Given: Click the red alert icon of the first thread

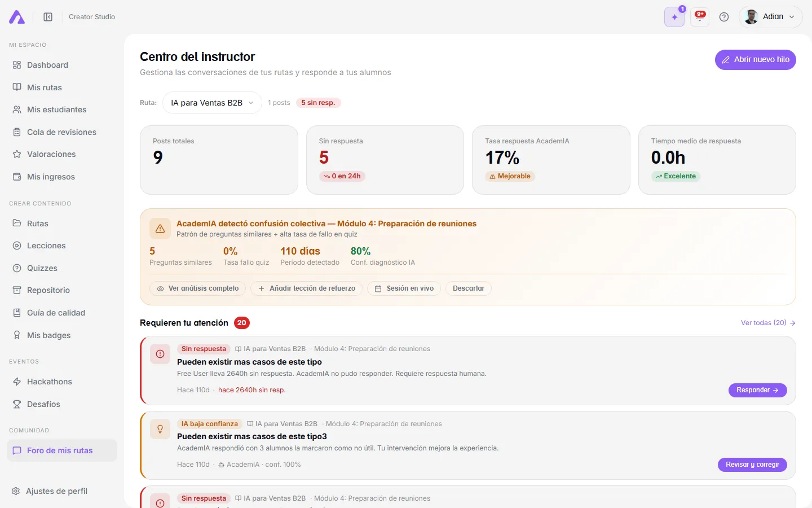Looking at the screenshot, I should coord(160,354).
